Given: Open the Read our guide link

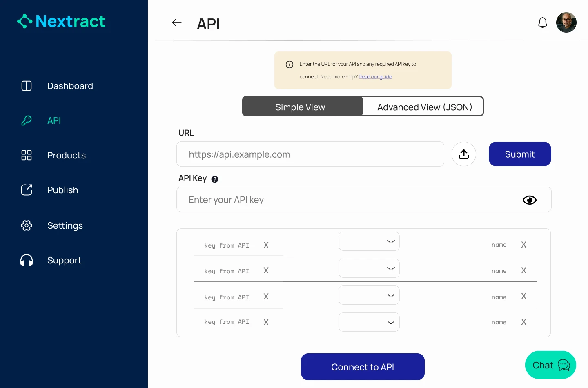Looking at the screenshot, I should coord(375,77).
